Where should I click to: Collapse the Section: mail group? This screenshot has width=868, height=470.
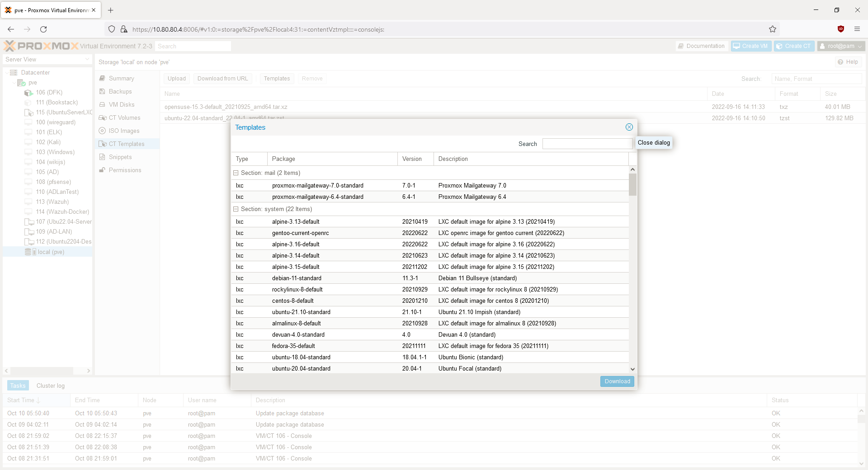pyautogui.click(x=236, y=173)
